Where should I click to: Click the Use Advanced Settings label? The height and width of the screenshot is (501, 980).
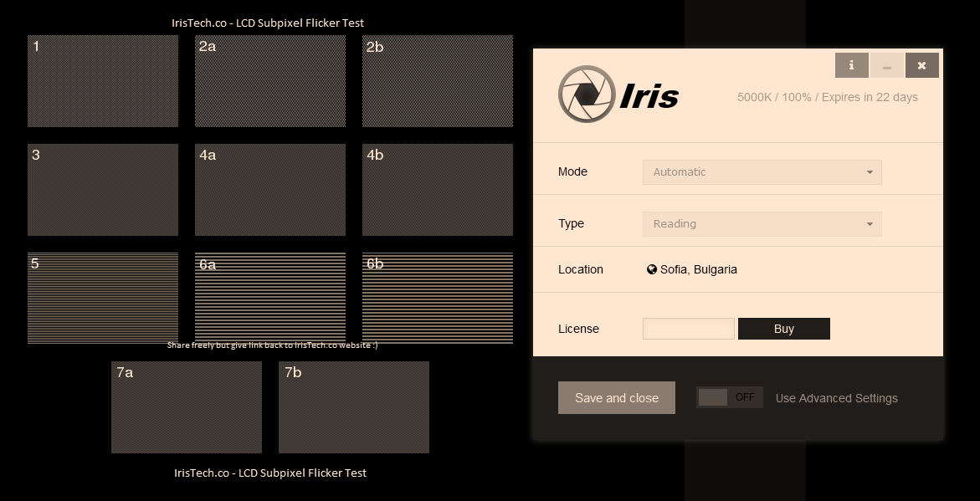[x=836, y=398]
